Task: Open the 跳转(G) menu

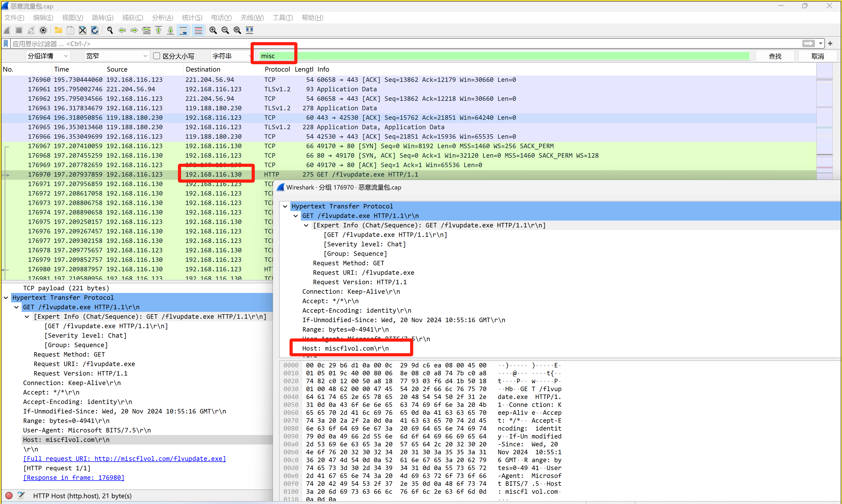Action: point(103,18)
